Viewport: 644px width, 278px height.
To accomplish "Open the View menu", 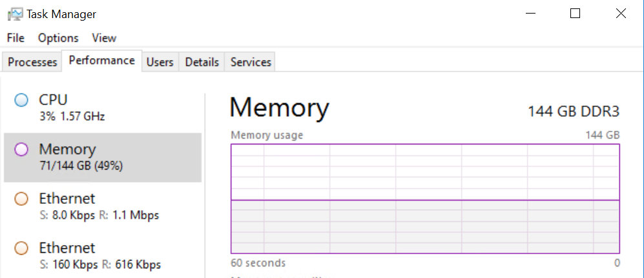I will click(104, 38).
